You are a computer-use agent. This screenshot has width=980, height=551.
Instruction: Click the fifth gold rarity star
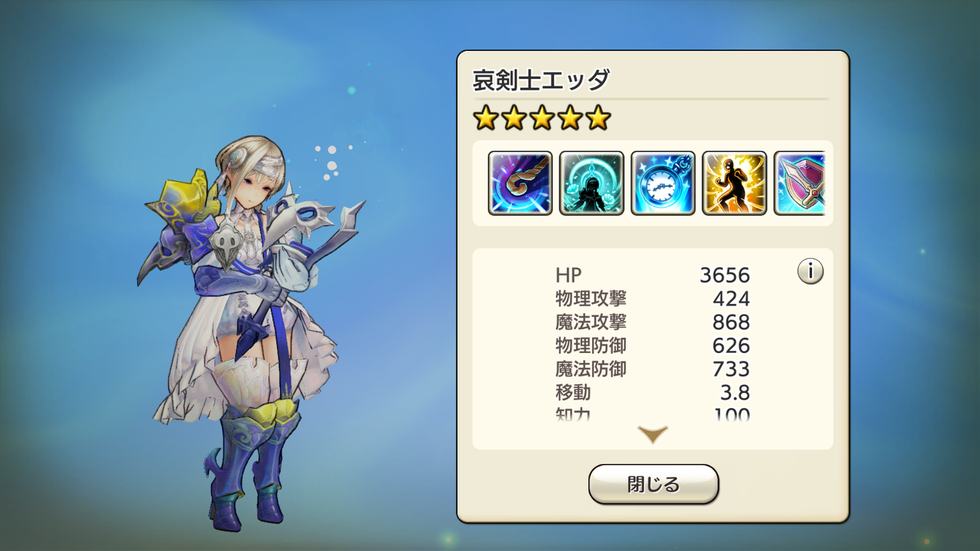[x=598, y=118]
